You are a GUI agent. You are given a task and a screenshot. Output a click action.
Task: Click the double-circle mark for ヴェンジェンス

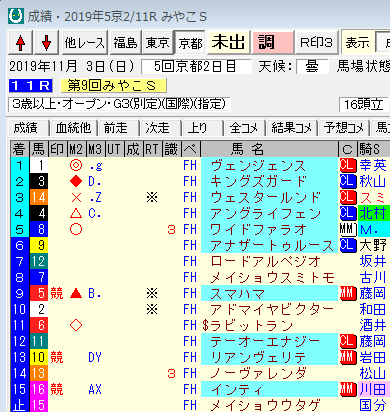(x=76, y=165)
